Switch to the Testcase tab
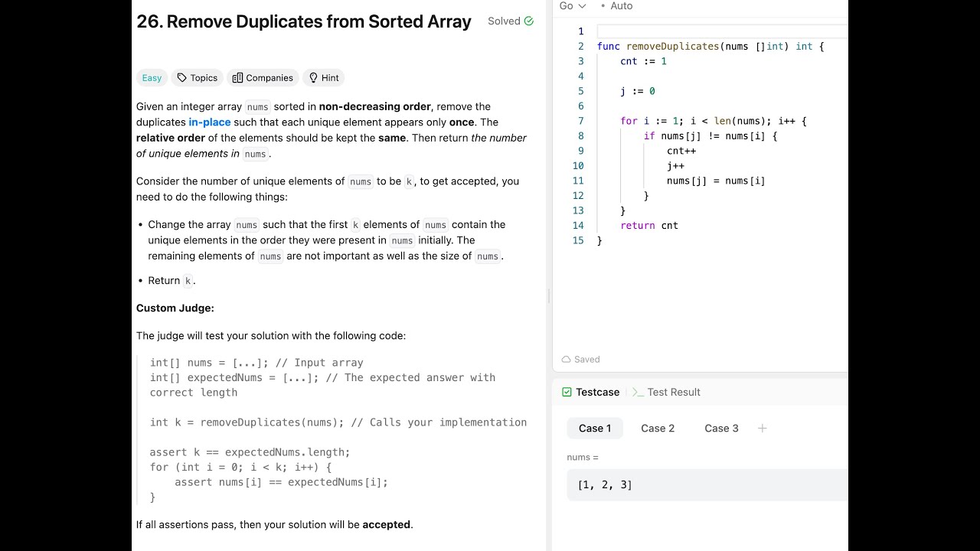 tap(590, 392)
